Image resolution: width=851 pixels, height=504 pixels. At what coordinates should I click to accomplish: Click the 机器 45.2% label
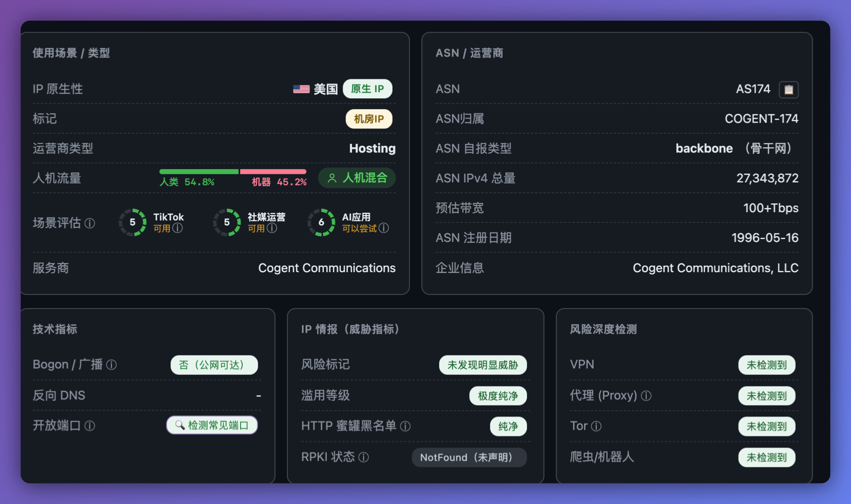(x=279, y=182)
